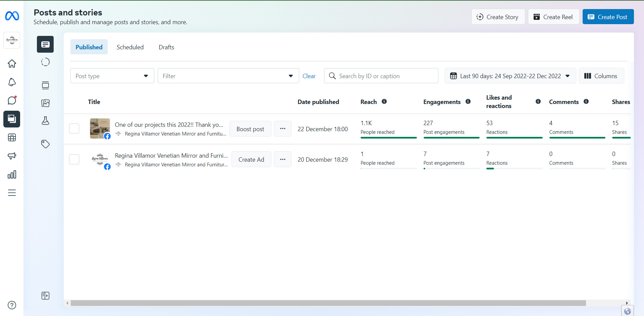Open the Ads megaphone icon
Image resolution: width=644 pixels, height=316 pixels.
[12, 156]
